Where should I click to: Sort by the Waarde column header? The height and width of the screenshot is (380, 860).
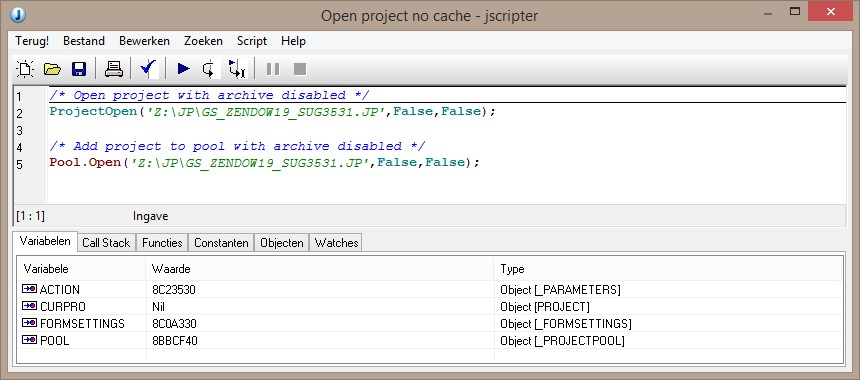[x=320, y=269]
